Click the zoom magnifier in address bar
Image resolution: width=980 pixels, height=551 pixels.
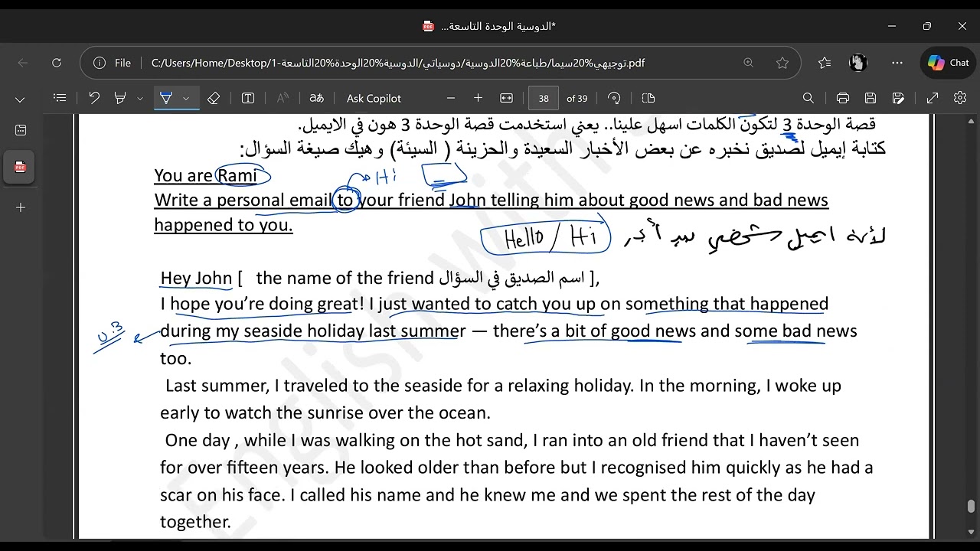click(749, 63)
